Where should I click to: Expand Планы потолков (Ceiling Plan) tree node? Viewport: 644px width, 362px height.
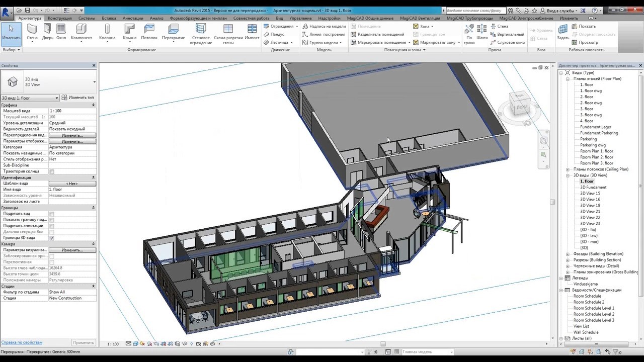point(568,169)
